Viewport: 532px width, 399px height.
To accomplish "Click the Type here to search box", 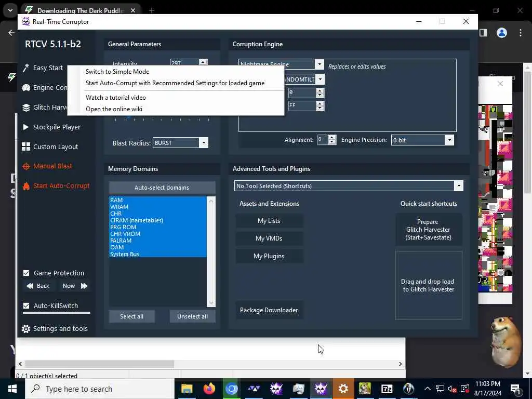I will point(100,389).
